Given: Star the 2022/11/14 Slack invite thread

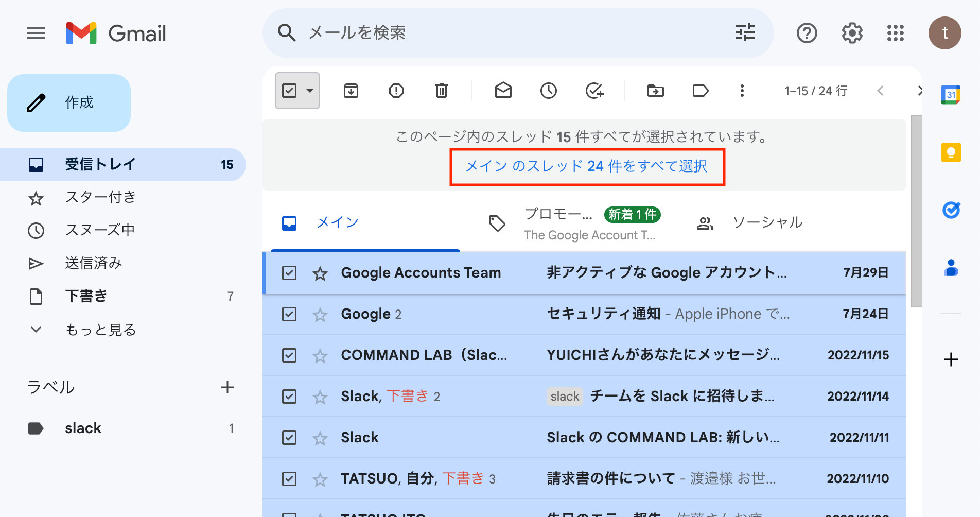Looking at the screenshot, I should [x=320, y=397].
